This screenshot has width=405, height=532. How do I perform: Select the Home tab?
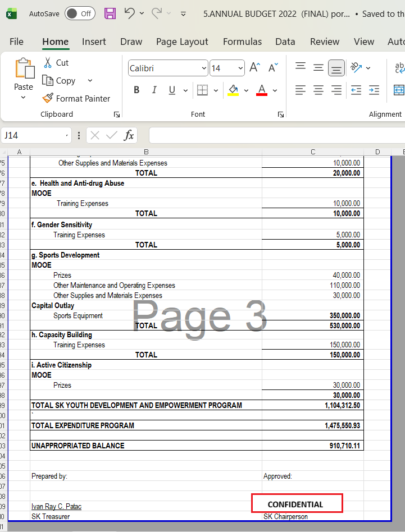[x=56, y=42]
